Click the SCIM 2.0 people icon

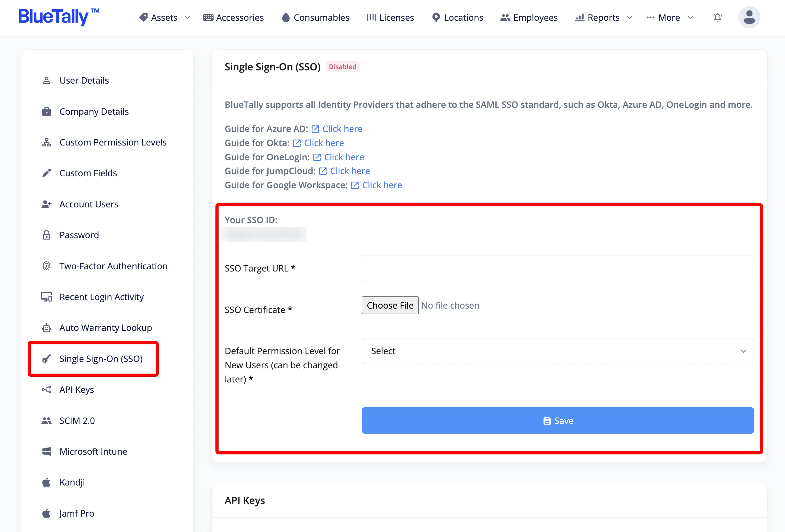click(x=47, y=421)
